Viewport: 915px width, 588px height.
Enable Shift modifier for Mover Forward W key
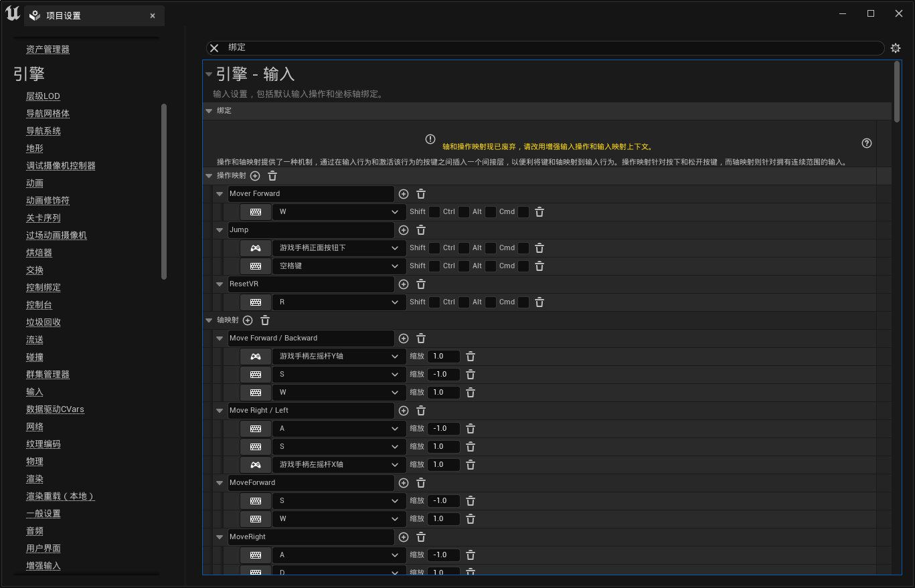pyautogui.click(x=434, y=212)
